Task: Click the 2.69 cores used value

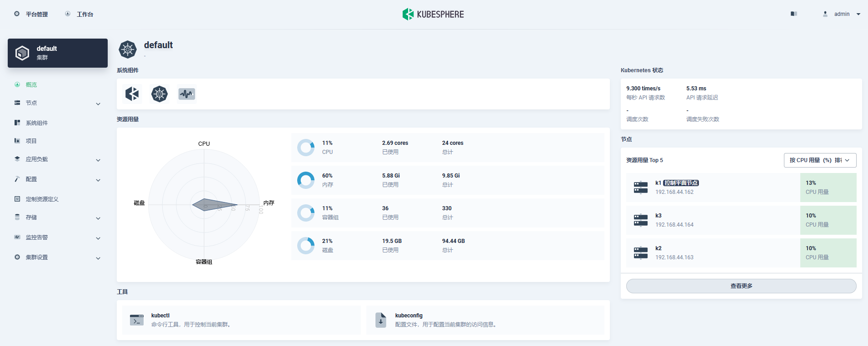Action: pos(395,143)
